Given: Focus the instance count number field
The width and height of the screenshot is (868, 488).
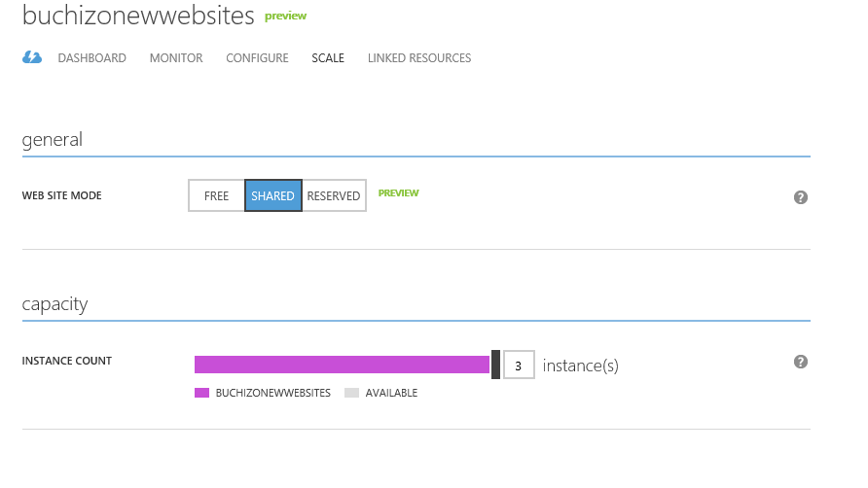Looking at the screenshot, I should click(519, 366).
